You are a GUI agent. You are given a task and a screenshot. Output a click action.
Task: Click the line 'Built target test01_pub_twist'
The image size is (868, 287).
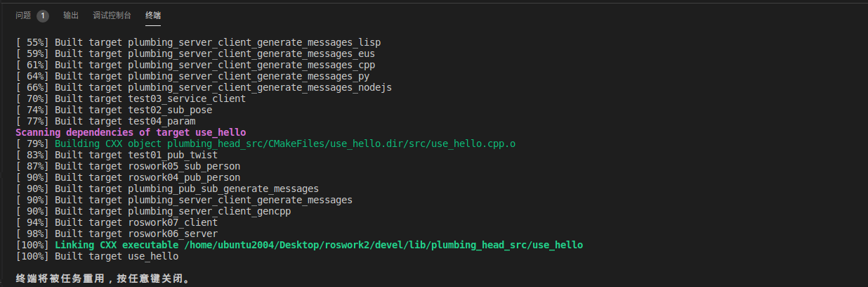coord(117,155)
